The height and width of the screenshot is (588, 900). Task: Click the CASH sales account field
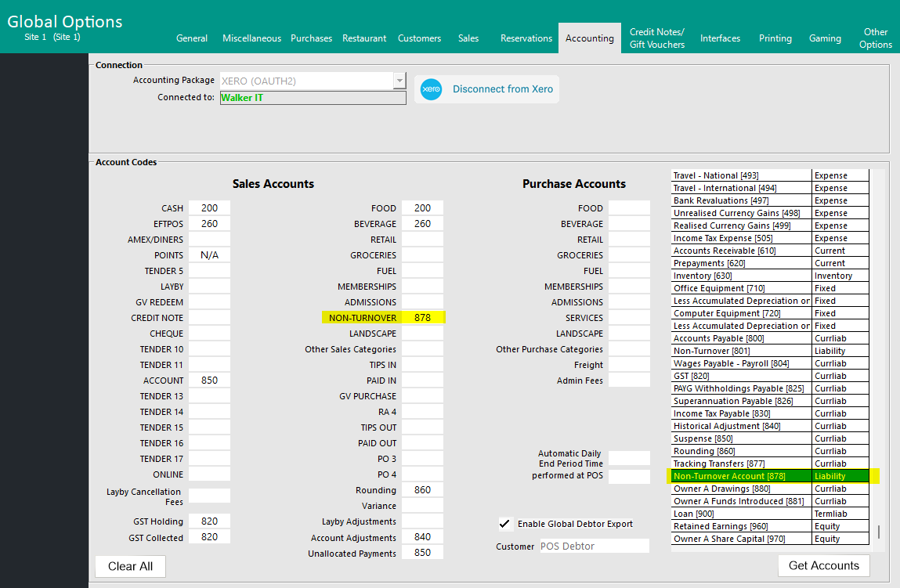(209, 208)
